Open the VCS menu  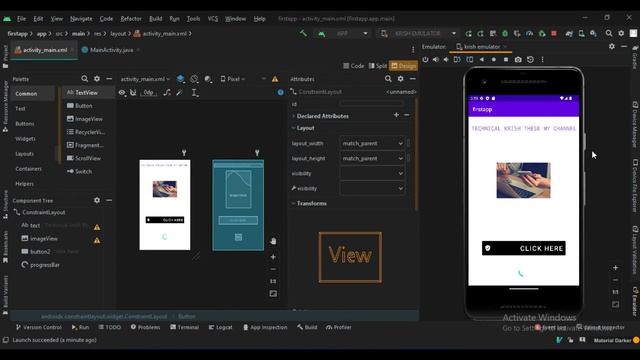point(213,19)
